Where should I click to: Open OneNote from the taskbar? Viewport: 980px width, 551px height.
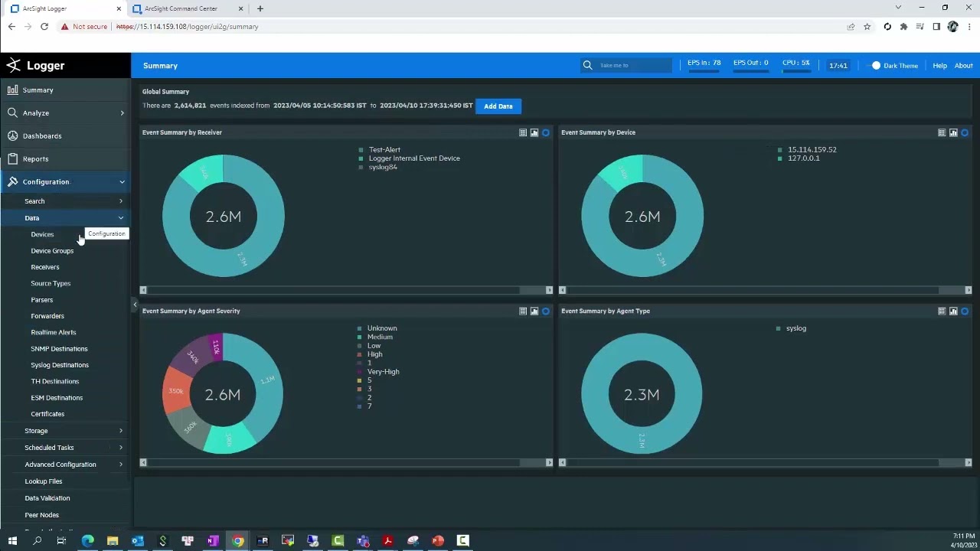pos(212,540)
